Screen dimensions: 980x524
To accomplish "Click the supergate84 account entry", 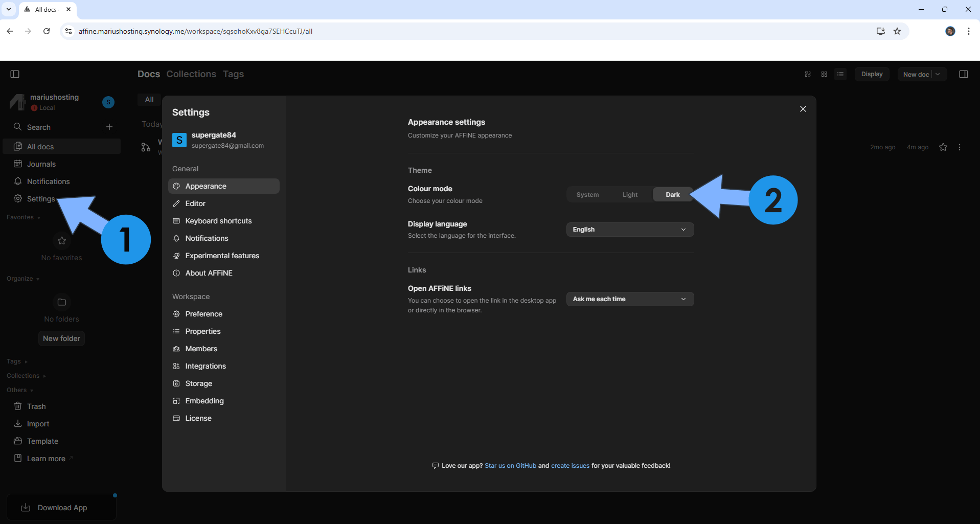I will [224, 140].
